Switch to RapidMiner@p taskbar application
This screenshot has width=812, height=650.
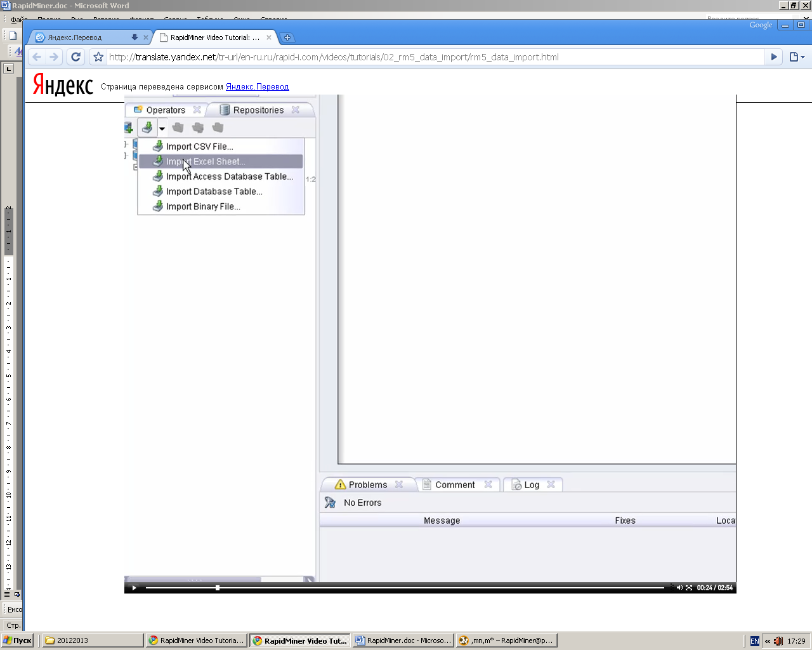pyautogui.click(x=507, y=640)
